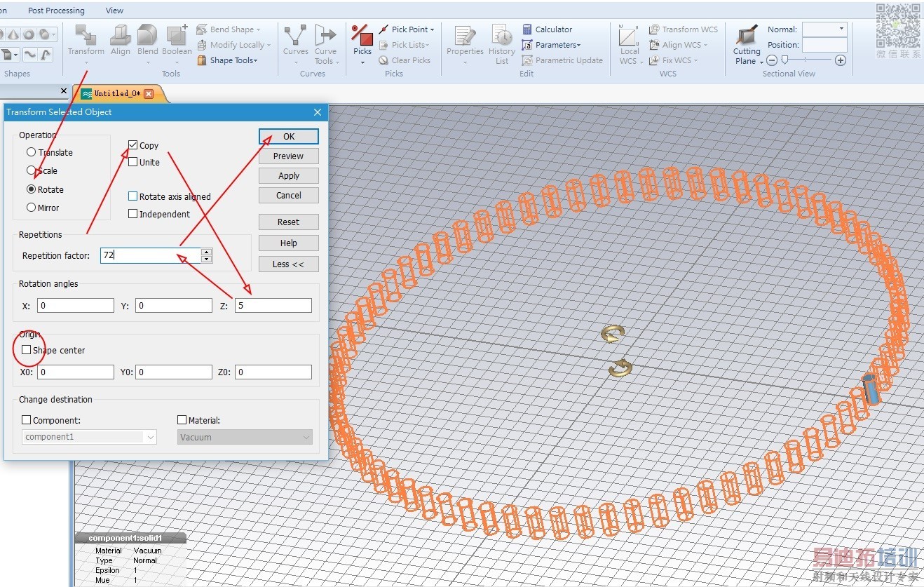924x587 pixels.
Task: Click Transform WCS
Action: (683, 29)
